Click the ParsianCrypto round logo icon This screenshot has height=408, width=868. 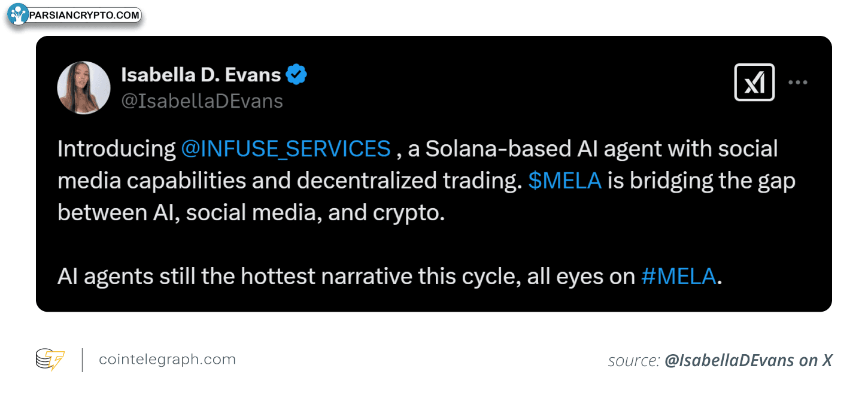pos(18,14)
